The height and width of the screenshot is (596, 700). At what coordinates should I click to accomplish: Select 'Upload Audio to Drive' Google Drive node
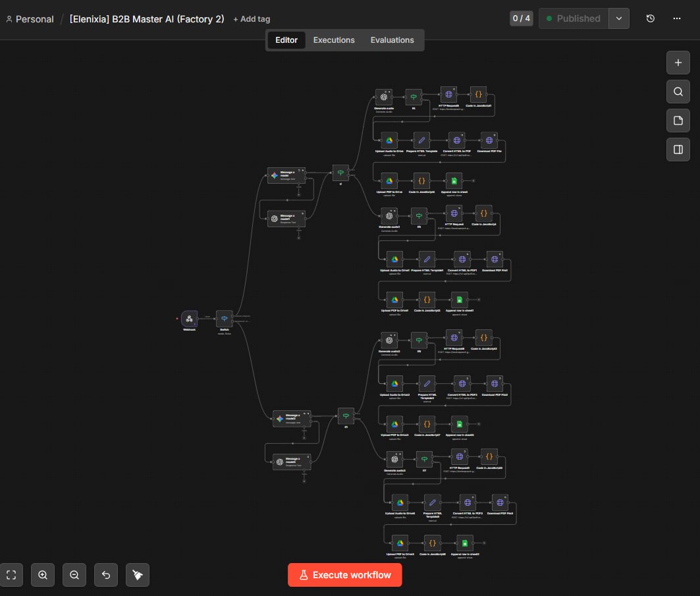click(x=389, y=140)
